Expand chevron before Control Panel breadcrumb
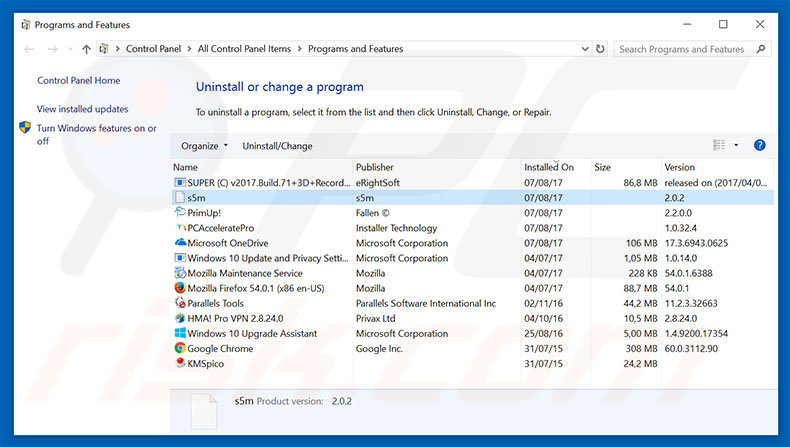Screen dimensions: 790x447 117,49
